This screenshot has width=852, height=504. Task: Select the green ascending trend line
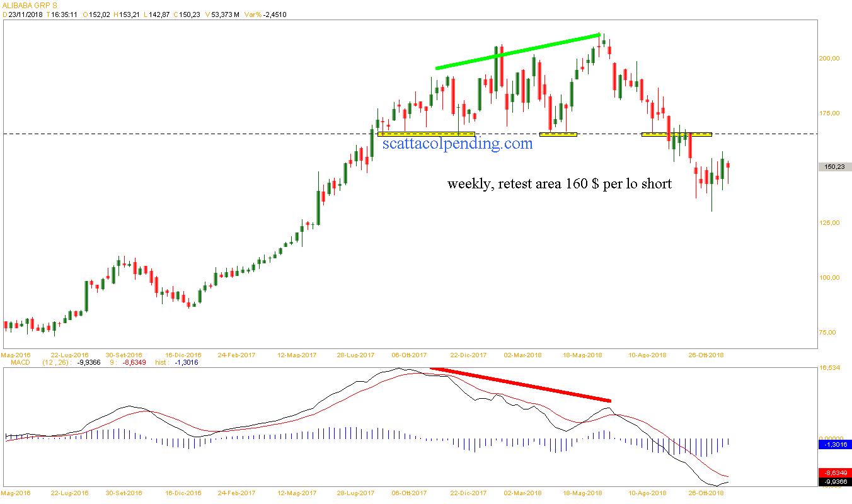coord(517,52)
